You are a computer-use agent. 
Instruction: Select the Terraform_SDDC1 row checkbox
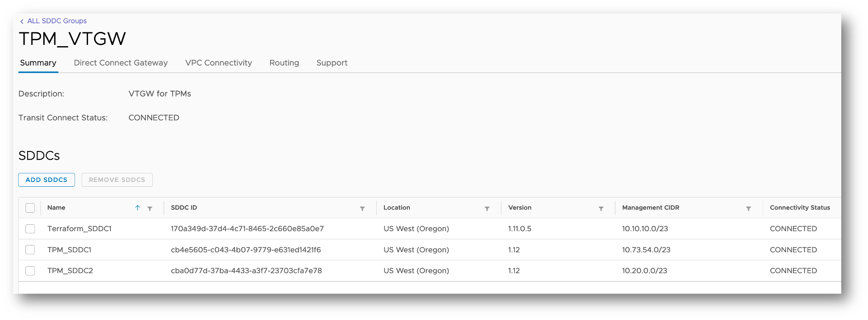(30, 229)
